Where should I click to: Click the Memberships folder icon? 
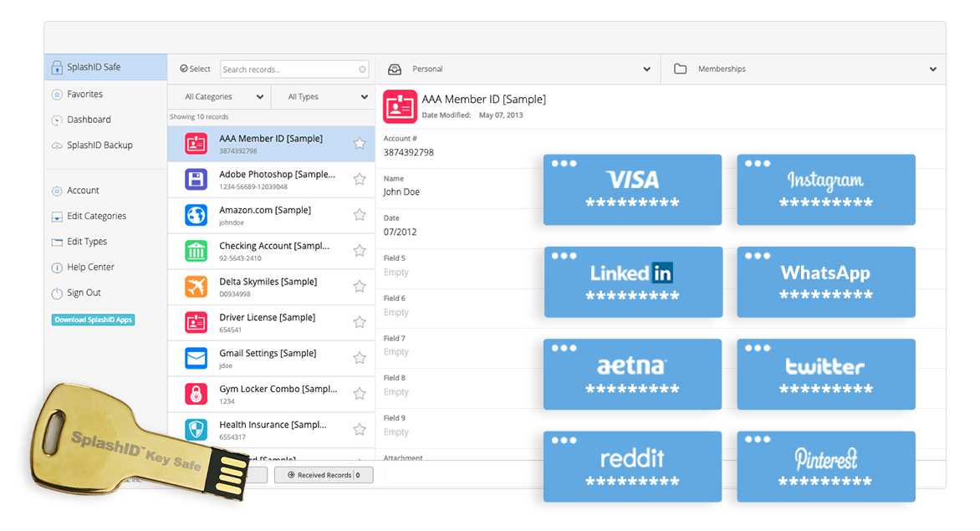coord(680,69)
